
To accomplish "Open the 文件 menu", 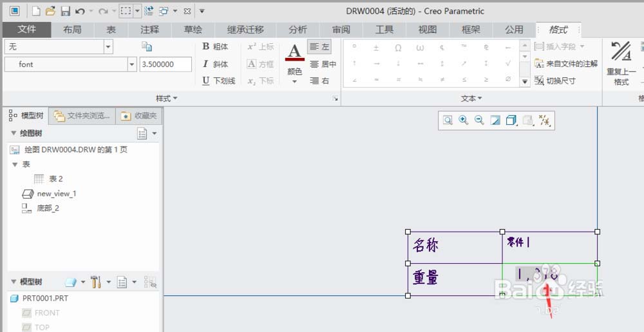I will point(26,30).
